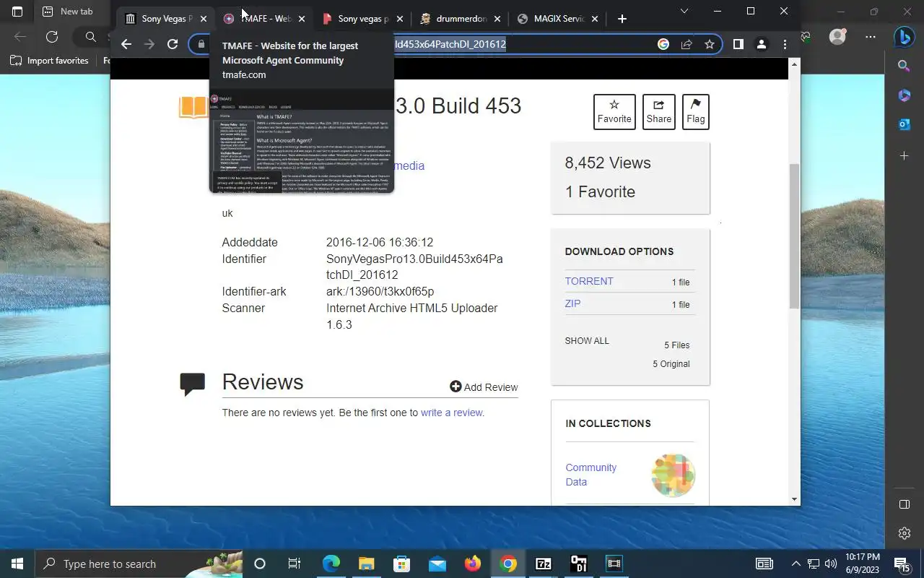Screen dimensions: 924x578
Task: Open Chrome profile avatar
Action: (761, 44)
